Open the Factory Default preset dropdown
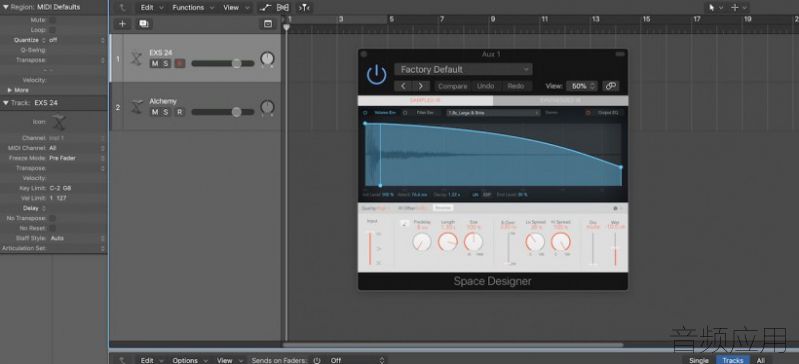The height and width of the screenshot is (364, 799). (463, 69)
